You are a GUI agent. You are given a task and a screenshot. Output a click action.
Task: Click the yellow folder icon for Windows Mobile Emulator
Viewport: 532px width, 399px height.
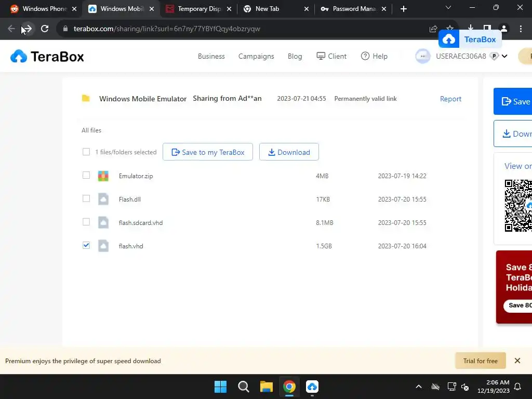coord(86,98)
